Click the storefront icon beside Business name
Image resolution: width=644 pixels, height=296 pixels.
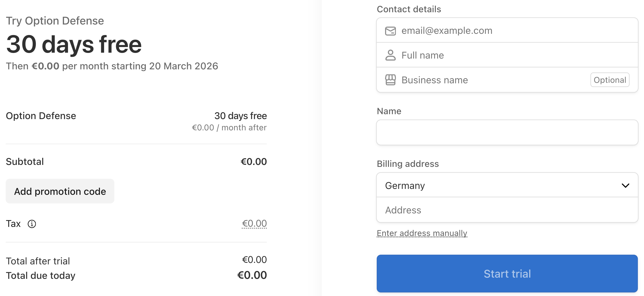click(390, 80)
